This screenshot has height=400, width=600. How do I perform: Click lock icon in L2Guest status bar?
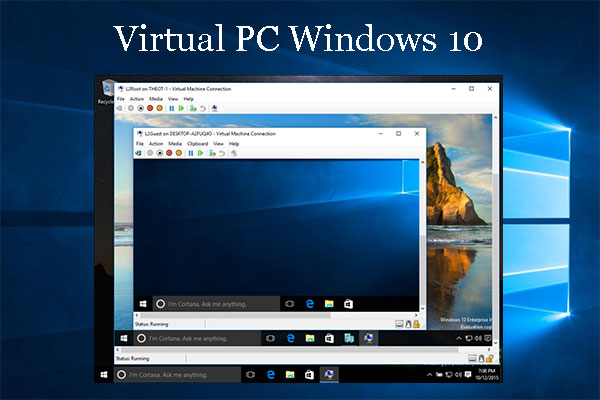[x=416, y=324]
